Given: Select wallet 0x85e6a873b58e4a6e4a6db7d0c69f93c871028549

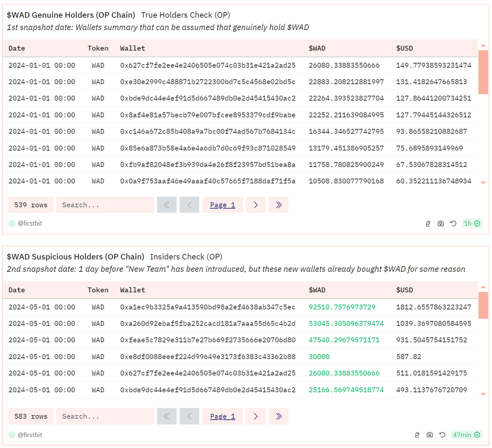Looking at the screenshot, I should [208, 148].
